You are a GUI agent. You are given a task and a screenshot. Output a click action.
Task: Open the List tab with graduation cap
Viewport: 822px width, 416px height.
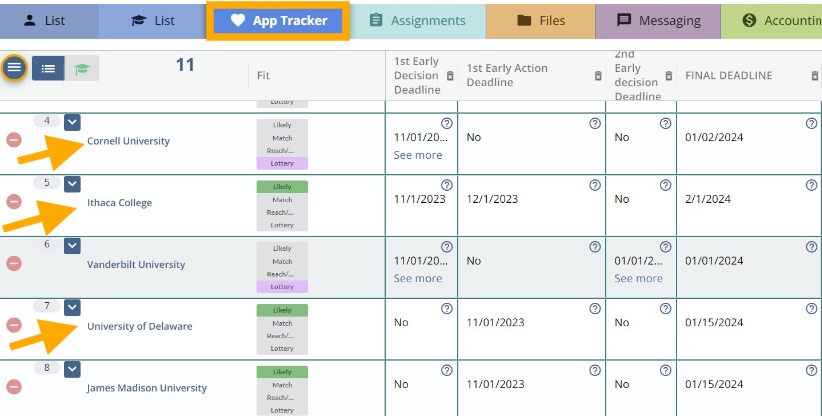(153, 20)
